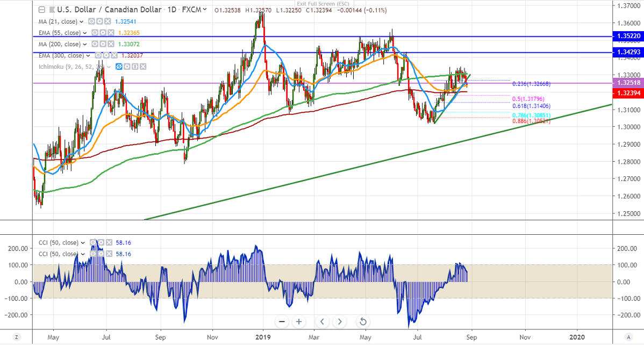Remove the EMA (55, close) indicator

click(x=111, y=33)
